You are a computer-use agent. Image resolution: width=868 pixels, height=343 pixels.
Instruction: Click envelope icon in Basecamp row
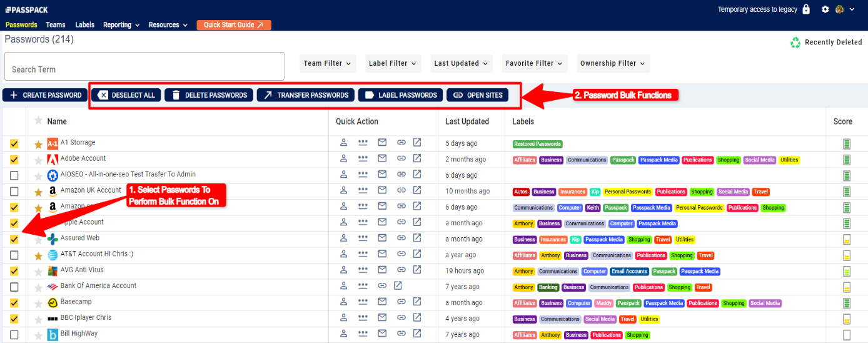coord(382,302)
